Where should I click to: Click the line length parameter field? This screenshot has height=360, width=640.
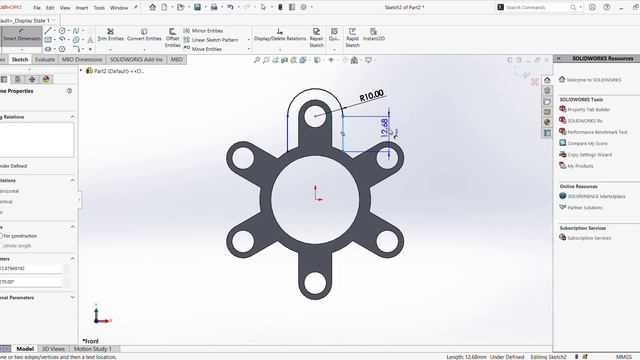click(x=31, y=269)
